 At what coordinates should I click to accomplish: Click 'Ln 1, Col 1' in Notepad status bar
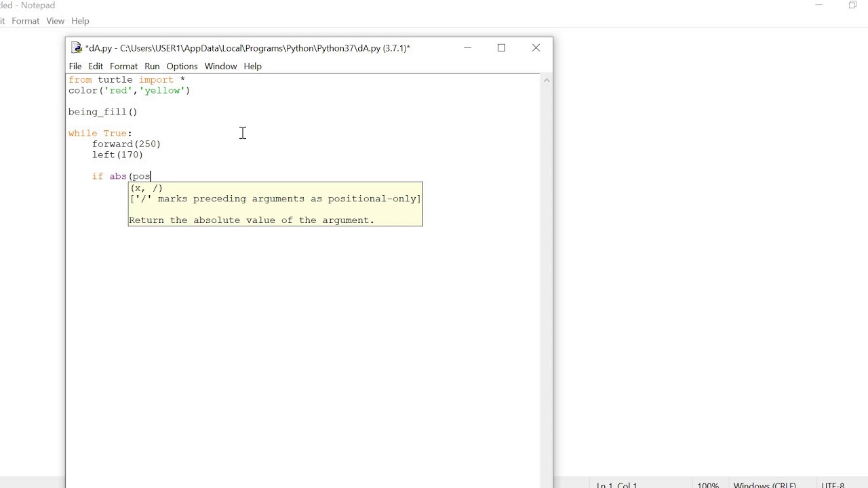pyautogui.click(x=616, y=485)
